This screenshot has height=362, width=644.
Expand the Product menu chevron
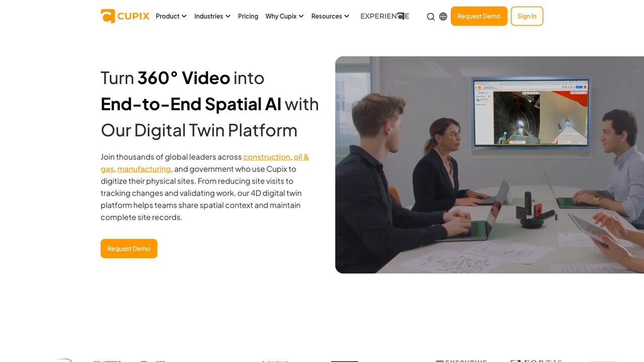[184, 17]
